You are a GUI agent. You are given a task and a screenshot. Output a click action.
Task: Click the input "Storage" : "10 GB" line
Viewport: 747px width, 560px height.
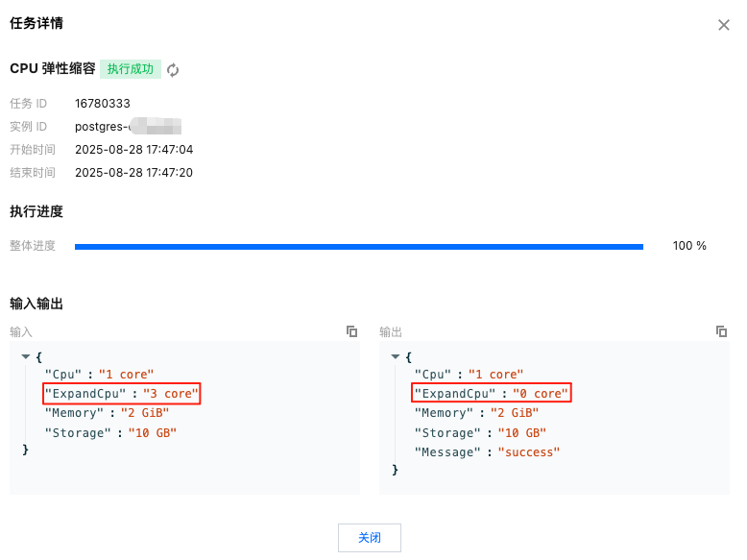click(110, 433)
